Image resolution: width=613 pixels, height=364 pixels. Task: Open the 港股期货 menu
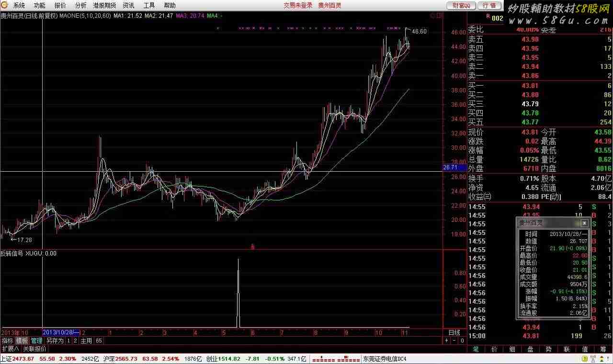pos(104,5)
